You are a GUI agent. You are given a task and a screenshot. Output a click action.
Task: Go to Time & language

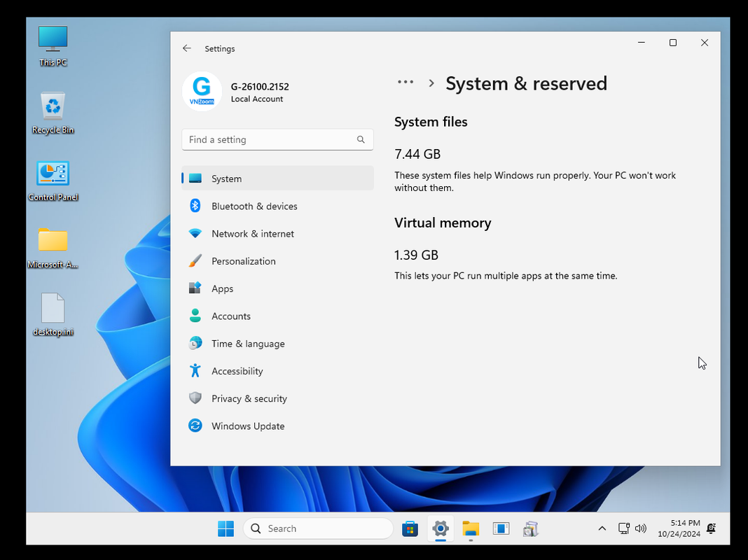[x=277, y=344]
